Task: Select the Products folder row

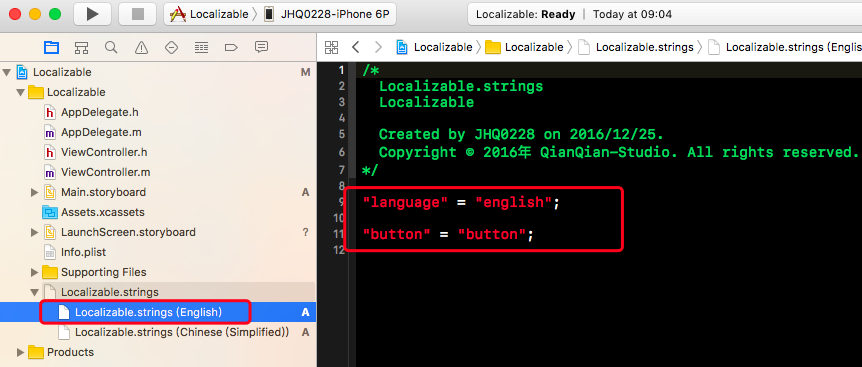Action: coord(158,352)
